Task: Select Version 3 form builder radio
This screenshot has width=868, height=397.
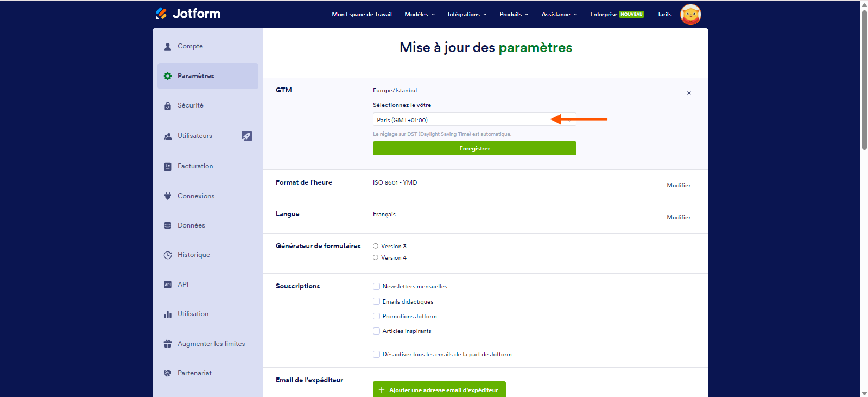Action: [x=376, y=246]
